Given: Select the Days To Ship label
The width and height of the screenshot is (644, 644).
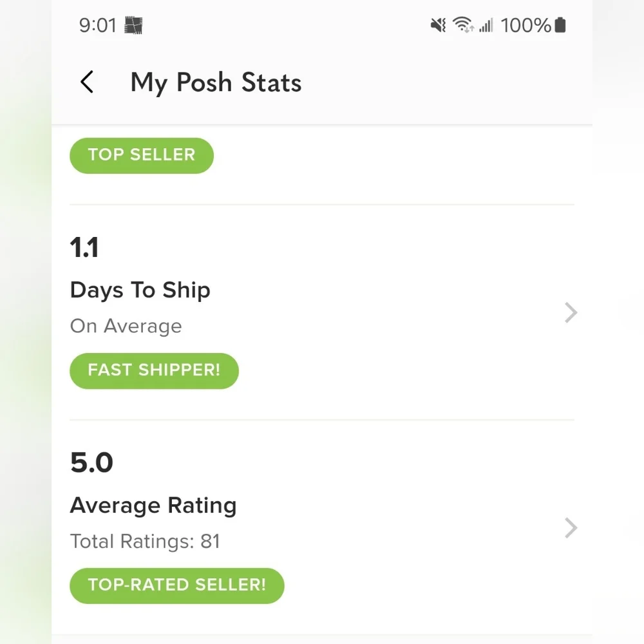Looking at the screenshot, I should [140, 290].
